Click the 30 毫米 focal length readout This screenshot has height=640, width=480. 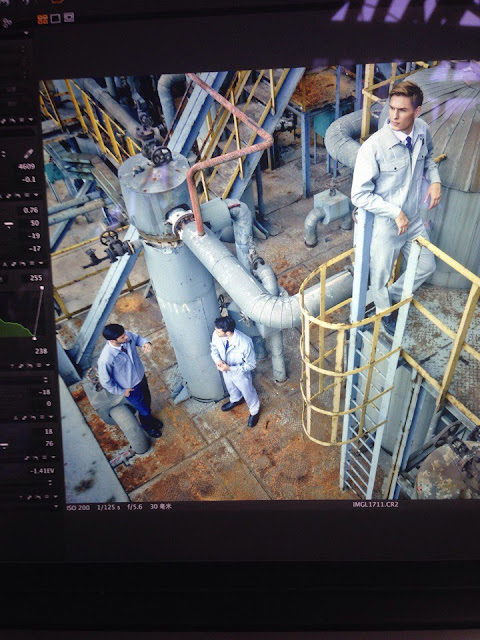(x=161, y=507)
